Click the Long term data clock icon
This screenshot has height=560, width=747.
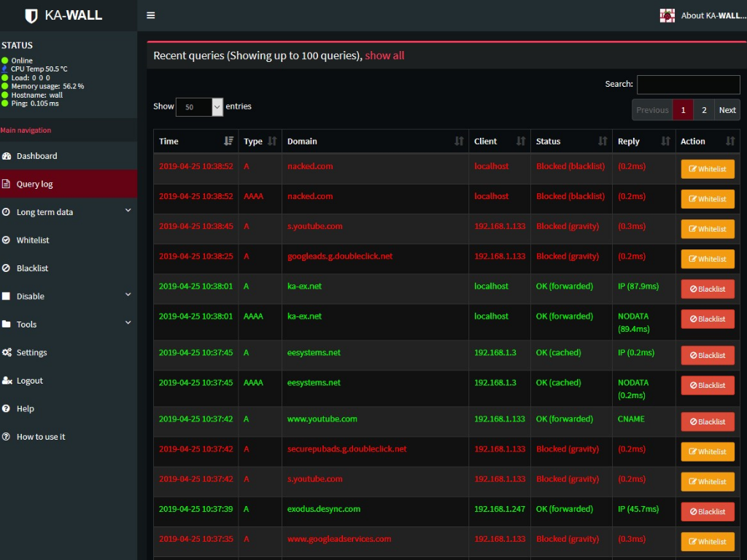tap(6, 212)
